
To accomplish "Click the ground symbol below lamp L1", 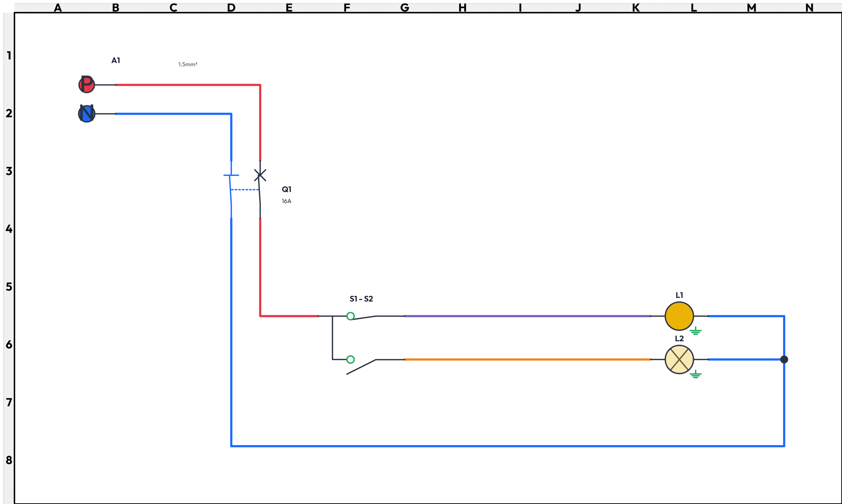I will tap(696, 331).
